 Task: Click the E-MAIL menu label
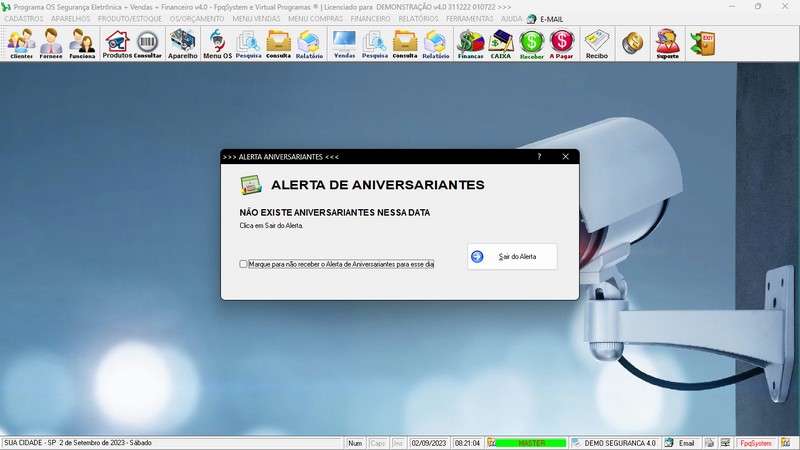[552, 19]
